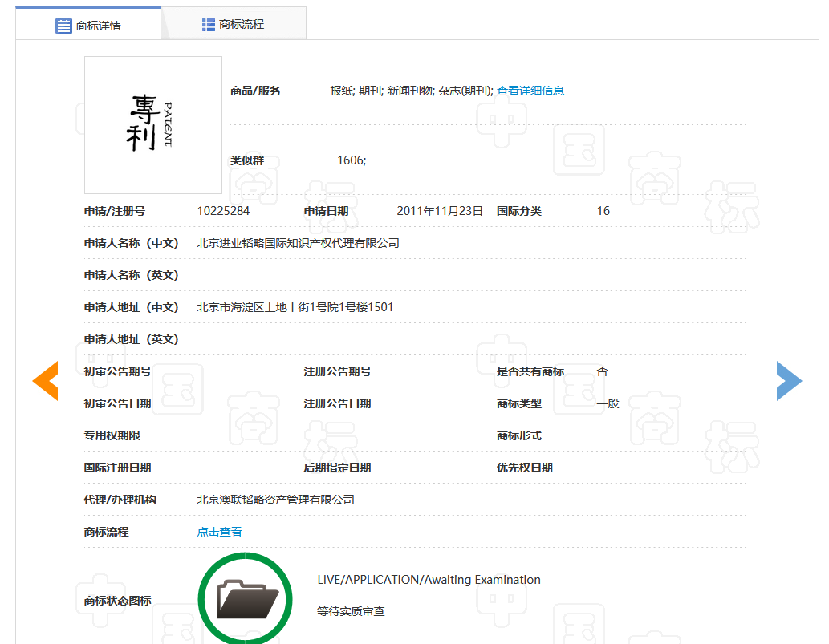Click the 申请日期 label
The width and height of the screenshot is (829, 644).
point(326,211)
